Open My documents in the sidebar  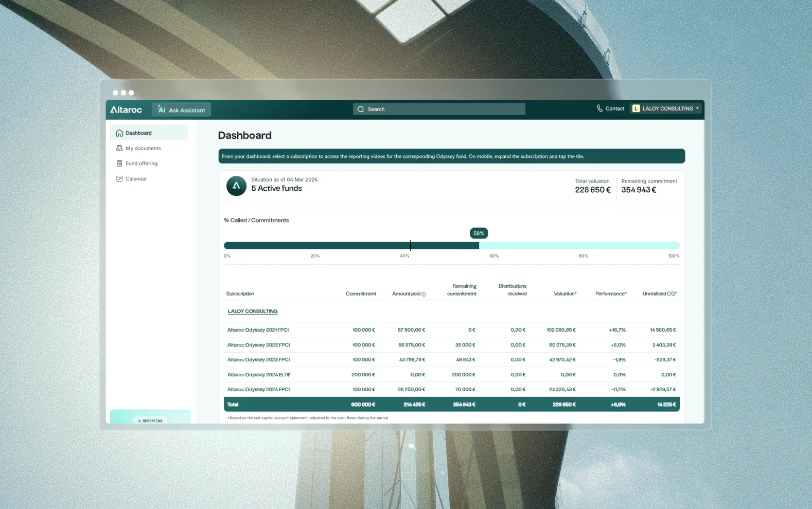click(143, 148)
